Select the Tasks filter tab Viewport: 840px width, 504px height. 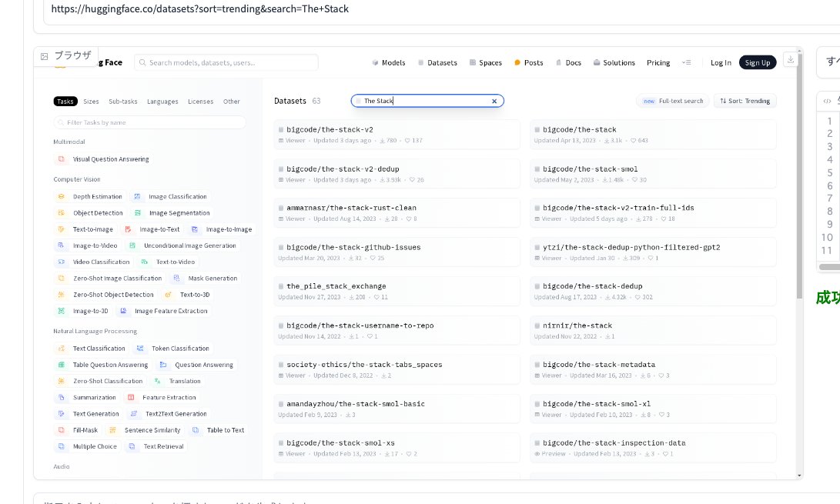[65, 102]
